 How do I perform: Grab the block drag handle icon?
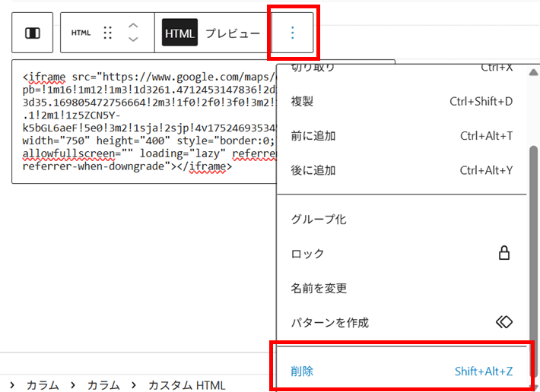point(107,33)
